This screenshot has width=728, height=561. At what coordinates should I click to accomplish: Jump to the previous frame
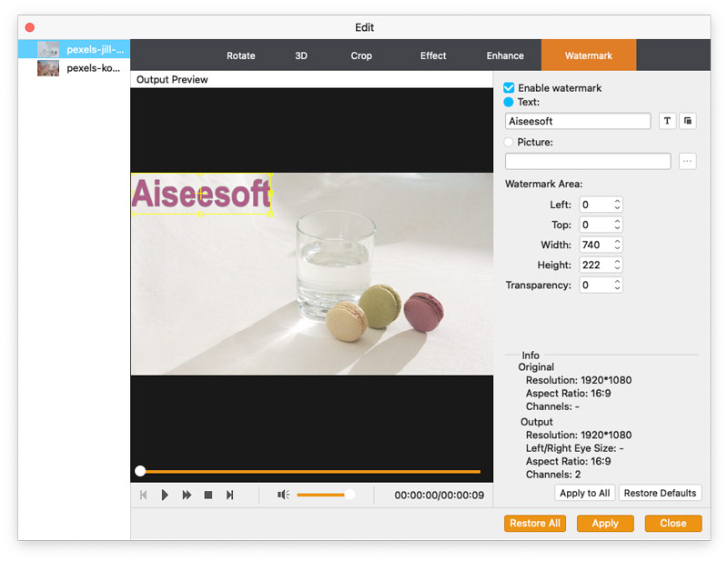(144, 496)
